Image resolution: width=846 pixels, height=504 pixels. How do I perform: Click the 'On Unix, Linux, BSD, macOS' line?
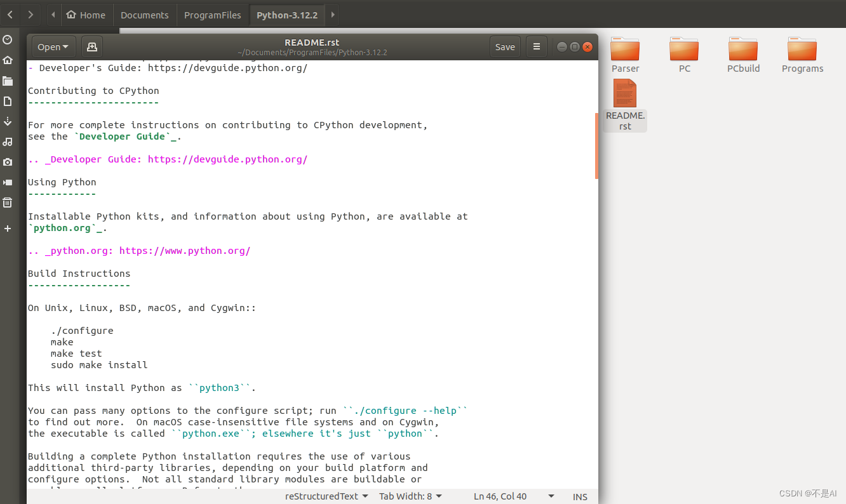click(142, 308)
